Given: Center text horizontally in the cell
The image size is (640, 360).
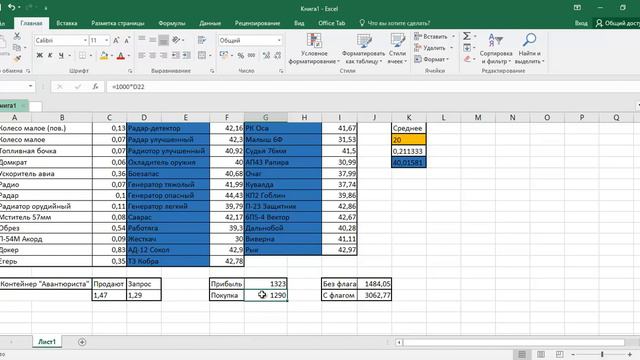Looking at the screenshot, I should coord(153,55).
